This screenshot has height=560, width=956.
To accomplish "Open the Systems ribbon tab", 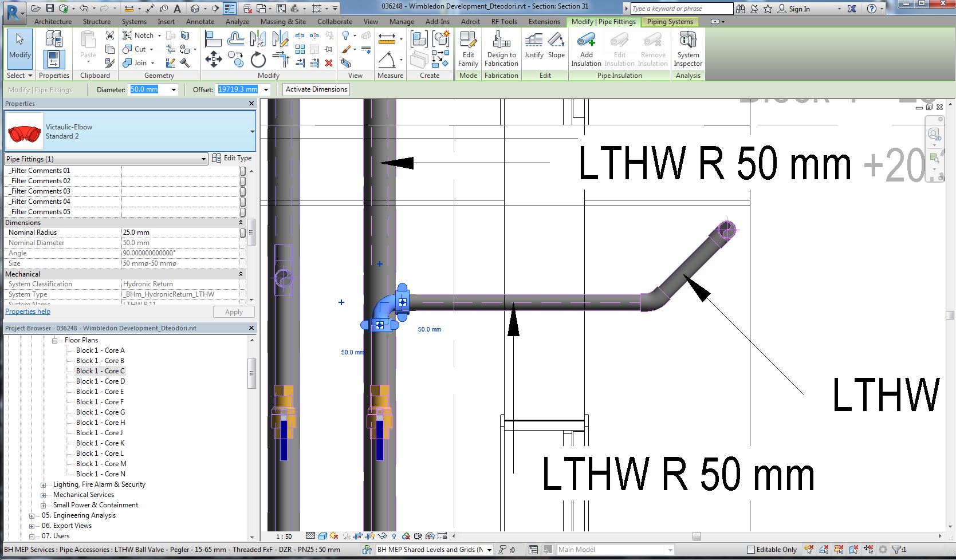I will (134, 22).
